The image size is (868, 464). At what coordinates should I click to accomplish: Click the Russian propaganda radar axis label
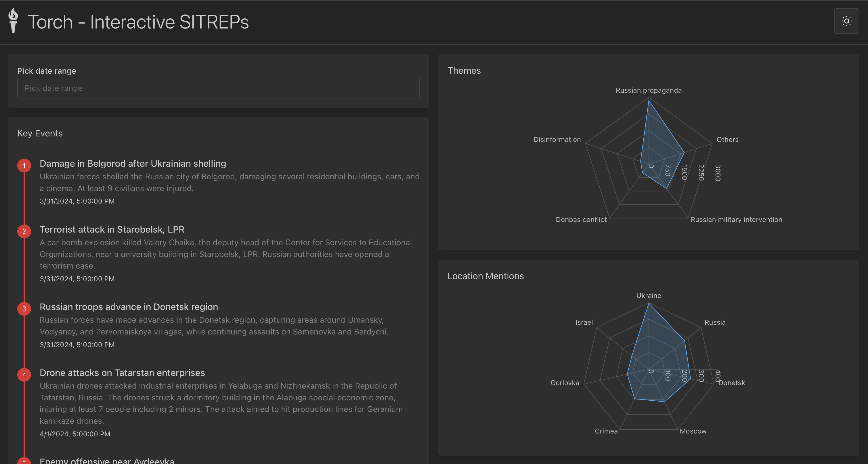pos(648,90)
